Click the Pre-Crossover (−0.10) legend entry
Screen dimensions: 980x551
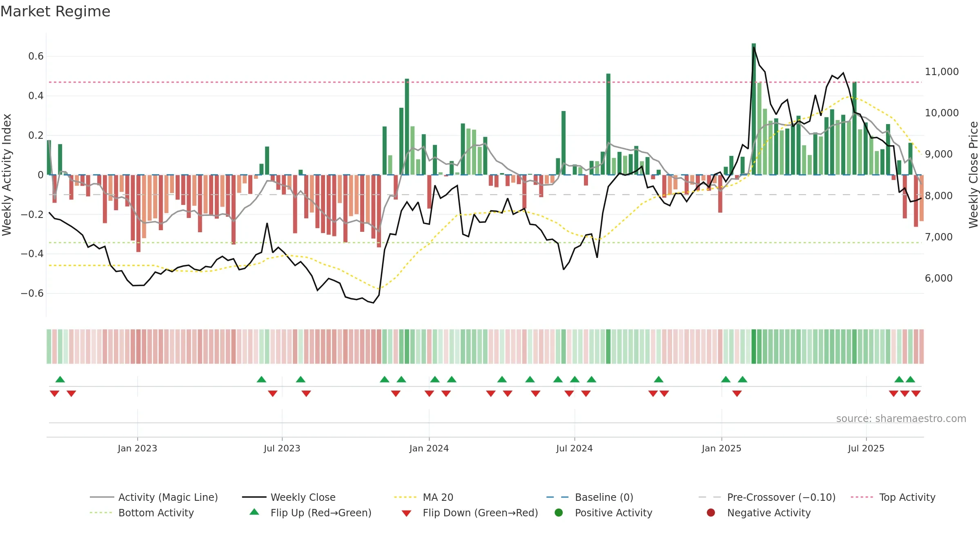[767, 497]
